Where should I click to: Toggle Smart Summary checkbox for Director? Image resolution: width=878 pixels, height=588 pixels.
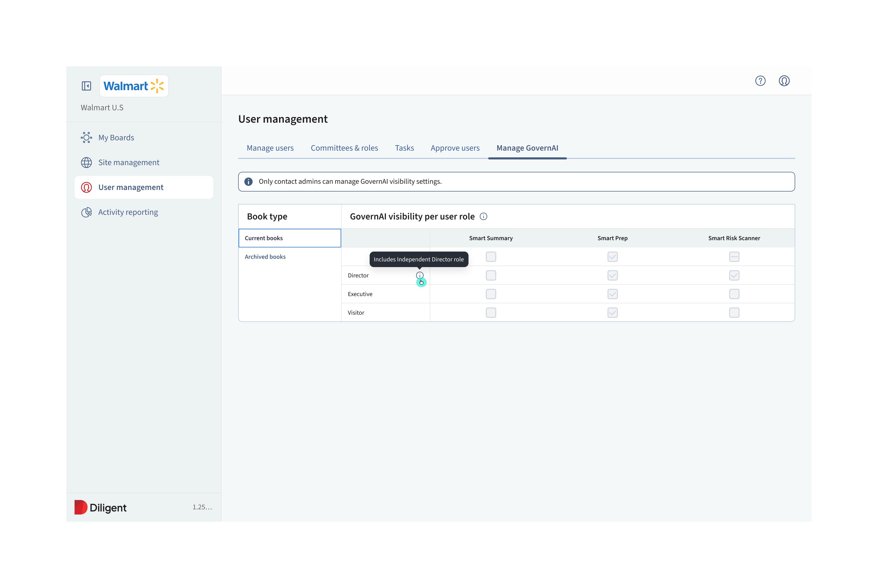pyautogui.click(x=491, y=275)
